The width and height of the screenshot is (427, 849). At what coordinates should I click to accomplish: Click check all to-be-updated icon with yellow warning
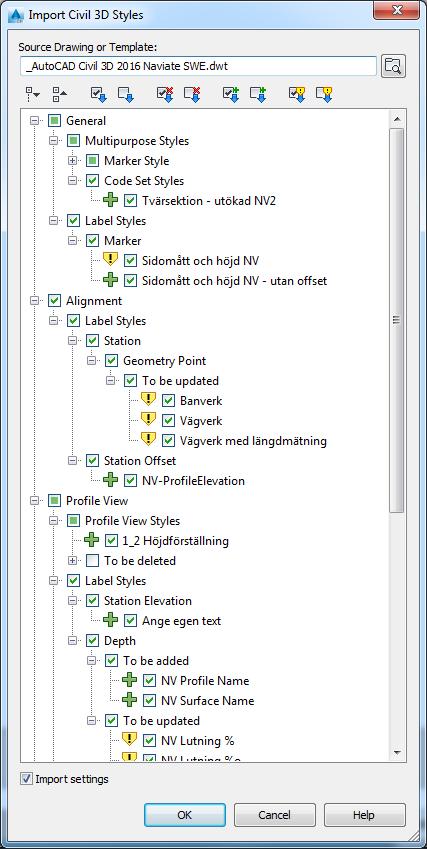(x=297, y=94)
